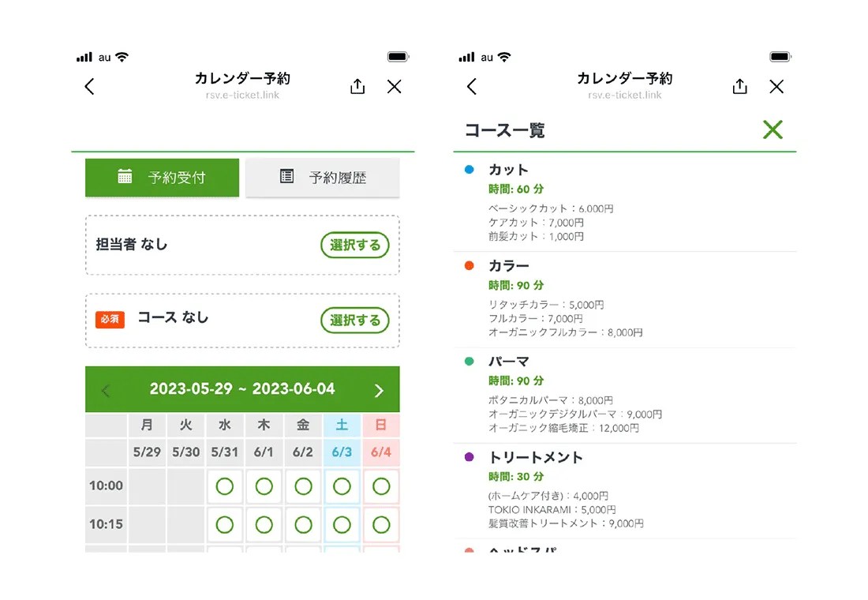The height and width of the screenshot is (600, 868).
Task: Switch to the 予約受付 tab
Action: coord(162,178)
